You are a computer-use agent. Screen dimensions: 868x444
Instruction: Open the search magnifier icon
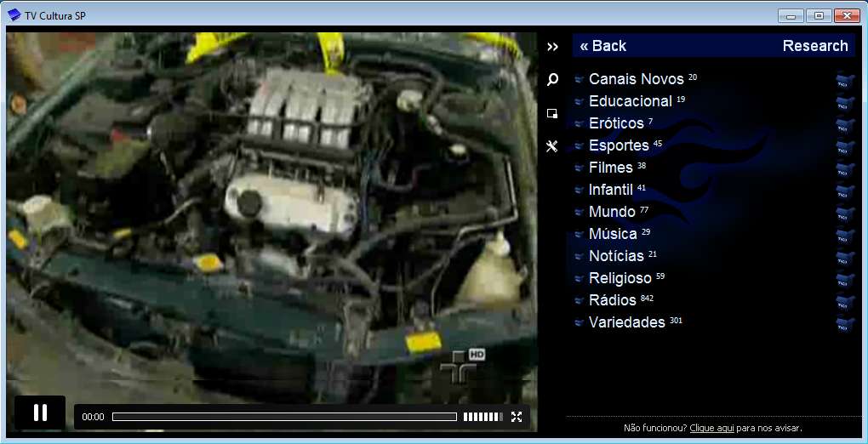[552, 80]
